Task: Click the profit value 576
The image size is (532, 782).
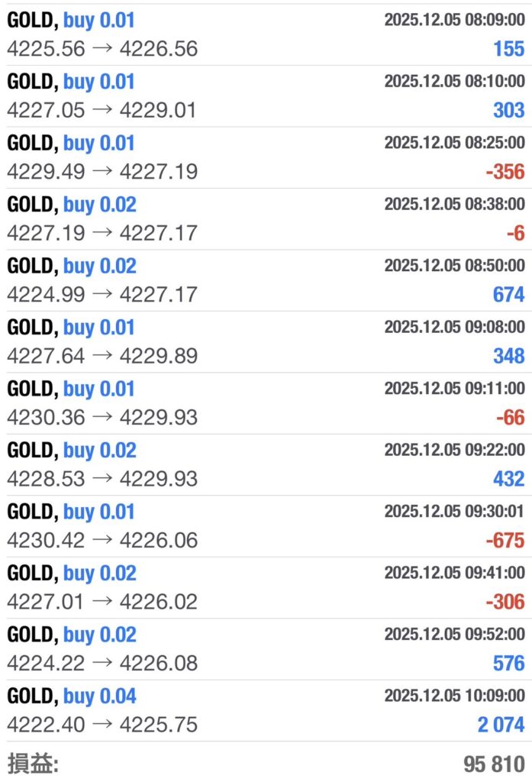Action: point(508,663)
